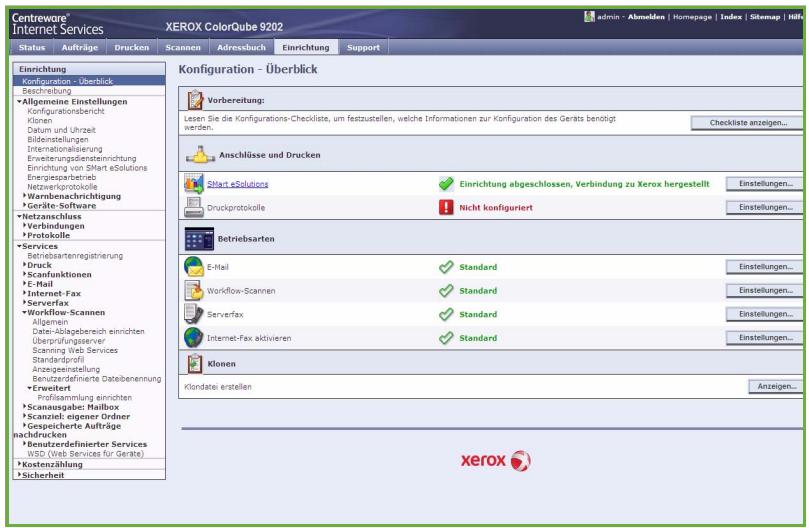Click the green check icon in Serverfax row
The width and height of the screenshot is (809, 528).
point(446,314)
